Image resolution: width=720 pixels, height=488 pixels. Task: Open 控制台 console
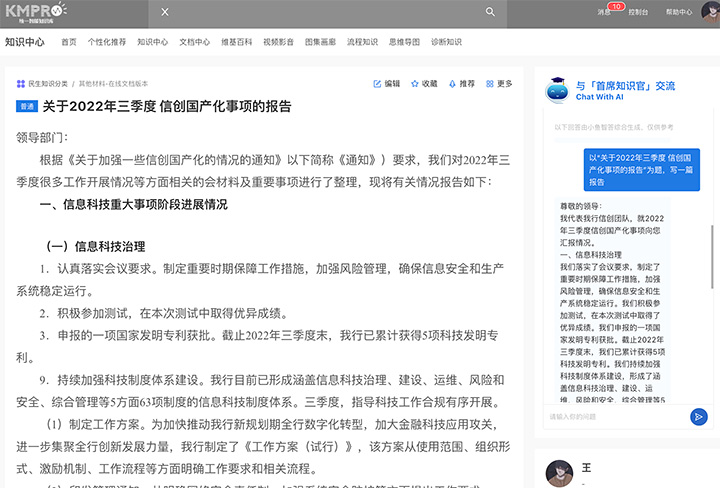638,12
